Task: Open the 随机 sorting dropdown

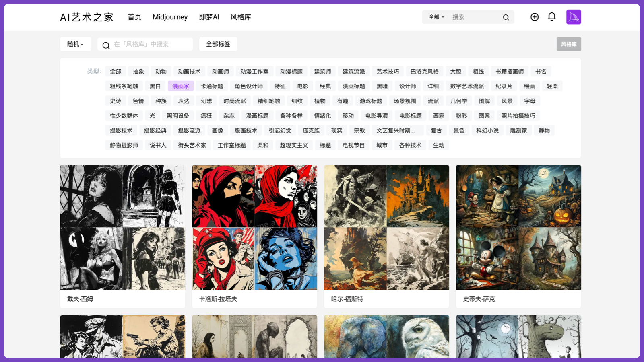Action: coord(76,44)
